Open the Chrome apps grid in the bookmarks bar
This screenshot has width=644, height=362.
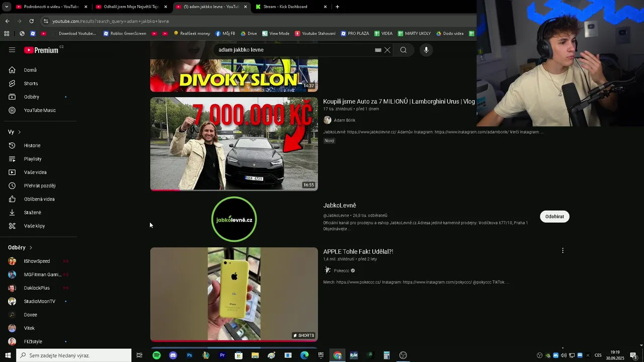point(7,33)
